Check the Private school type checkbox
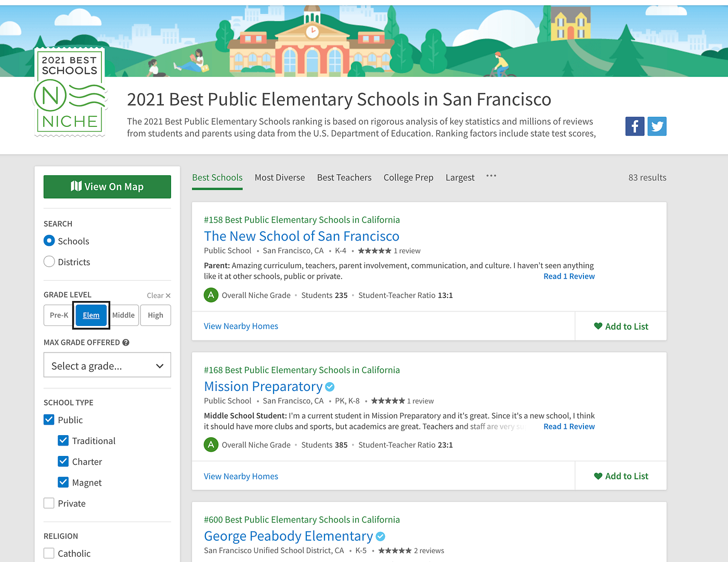The image size is (728, 562). (49, 503)
